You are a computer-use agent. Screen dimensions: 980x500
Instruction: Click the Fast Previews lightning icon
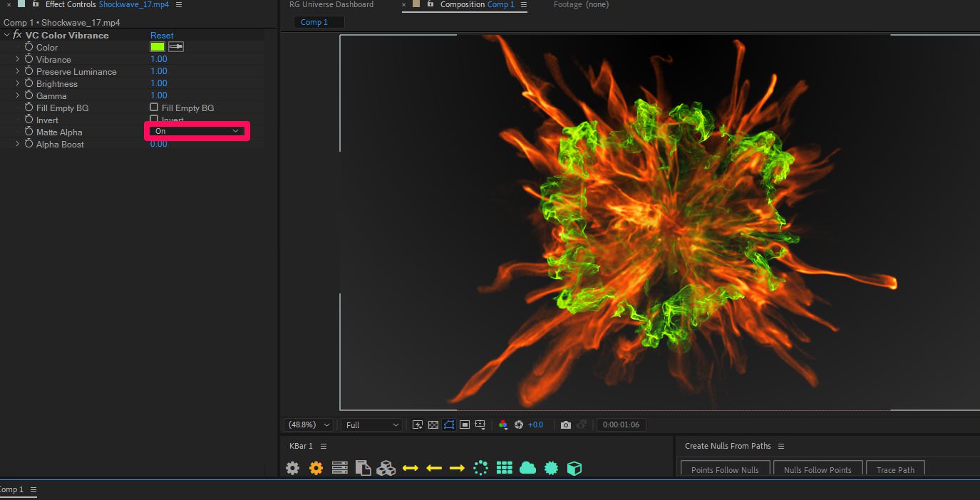pyautogui.click(x=417, y=424)
